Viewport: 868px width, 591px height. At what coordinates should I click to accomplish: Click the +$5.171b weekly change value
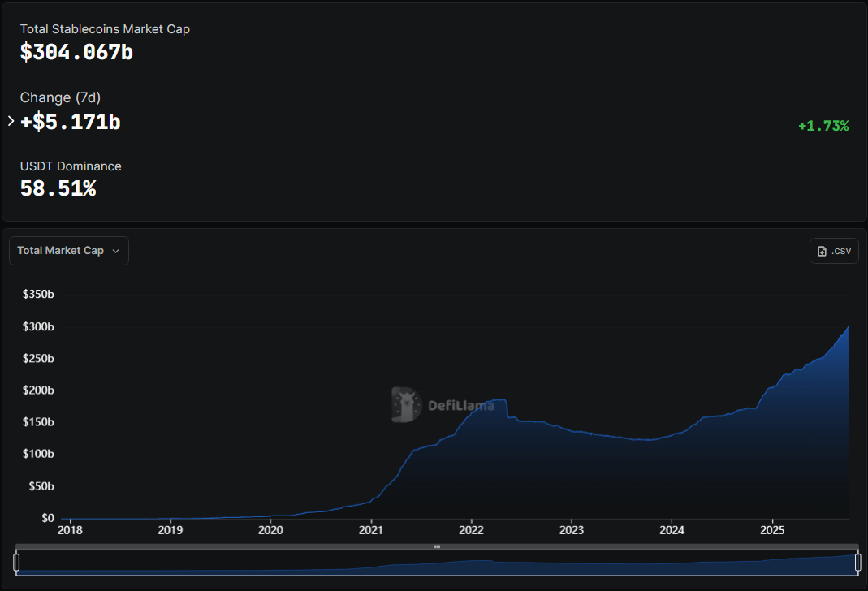click(71, 122)
